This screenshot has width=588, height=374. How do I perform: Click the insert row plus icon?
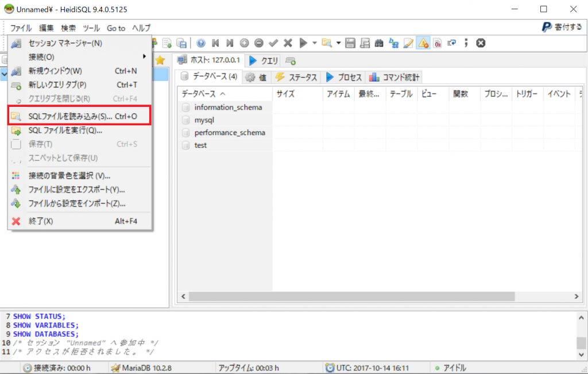(245, 43)
